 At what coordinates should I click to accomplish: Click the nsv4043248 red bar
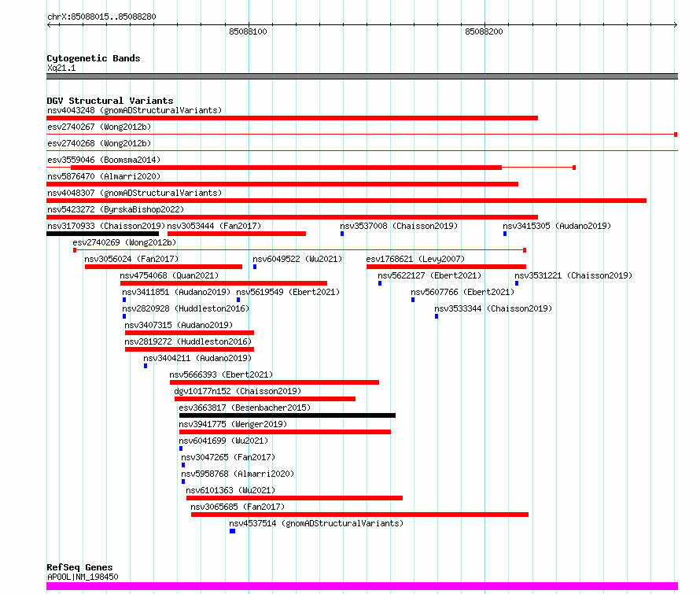[292, 118]
